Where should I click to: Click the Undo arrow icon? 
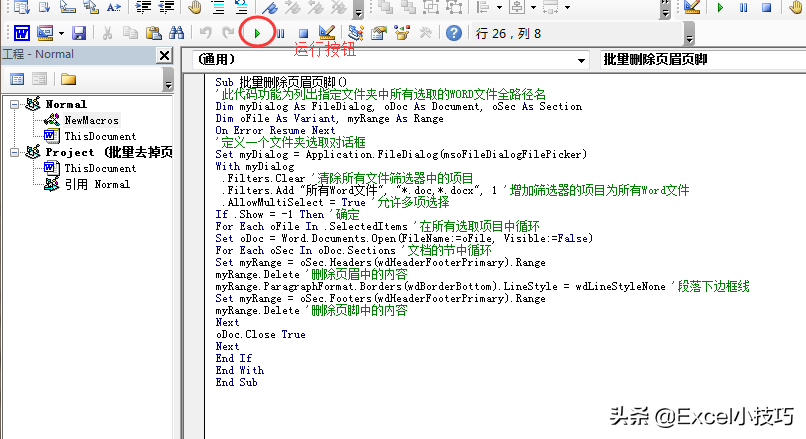(x=206, y=33)
